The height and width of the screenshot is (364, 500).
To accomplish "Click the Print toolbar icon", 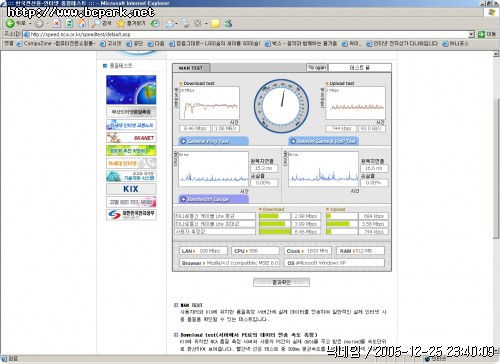I will click(x=185, y=23).
